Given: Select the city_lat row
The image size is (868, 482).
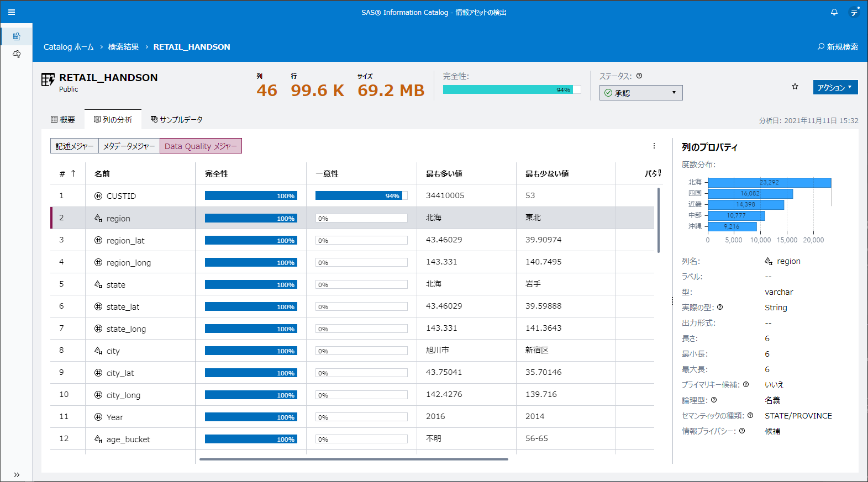Looking at the screenshot, I should (x=352, y=373).
